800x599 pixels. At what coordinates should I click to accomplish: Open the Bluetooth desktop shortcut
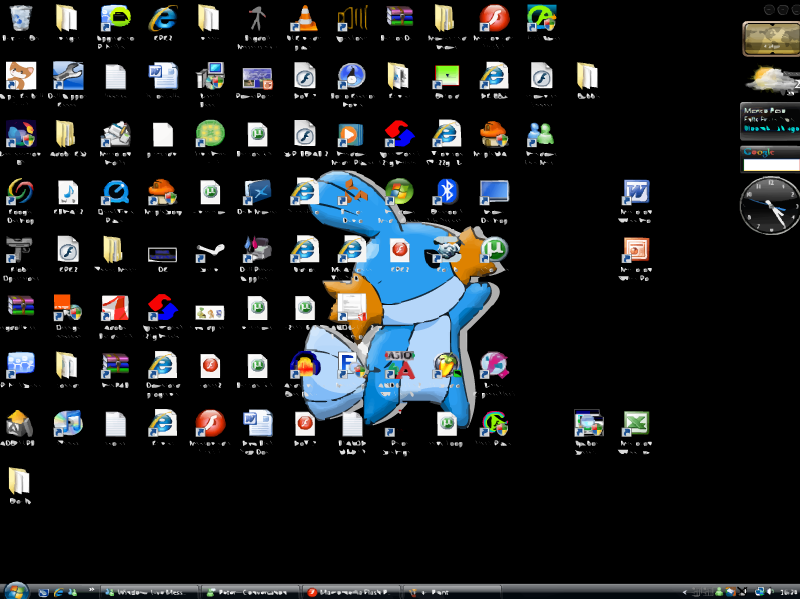447,192
